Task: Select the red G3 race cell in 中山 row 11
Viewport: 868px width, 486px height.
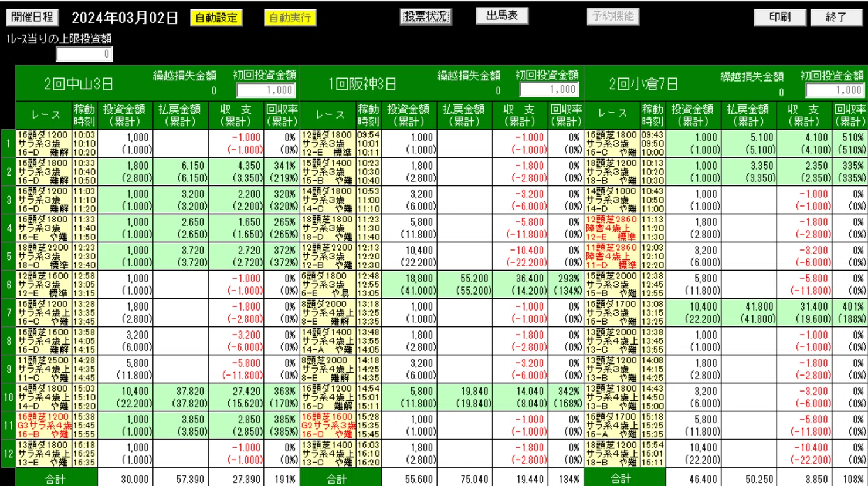Action: click(44, 426)
